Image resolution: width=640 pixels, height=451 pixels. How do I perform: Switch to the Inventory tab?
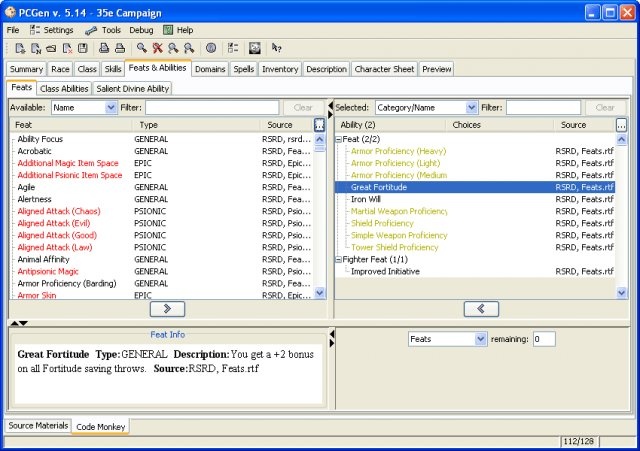(280, 69)
